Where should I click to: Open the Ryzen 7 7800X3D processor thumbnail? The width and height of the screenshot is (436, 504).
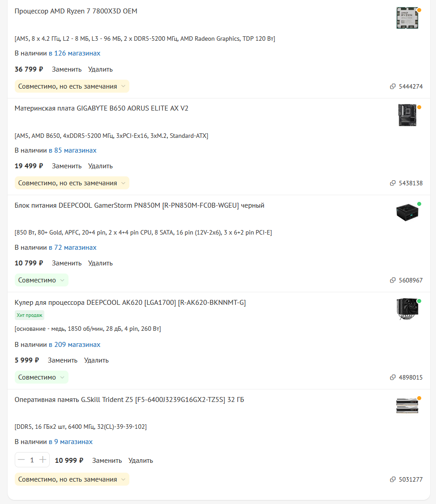click(407, 18)
